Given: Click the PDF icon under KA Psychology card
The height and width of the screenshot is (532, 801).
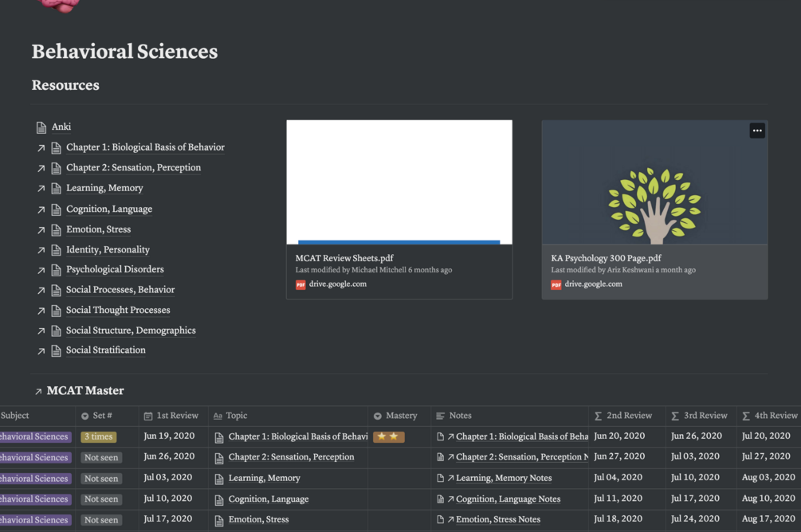Looking at the screenshot, I should pyautogui.click(x=556, y=284).
